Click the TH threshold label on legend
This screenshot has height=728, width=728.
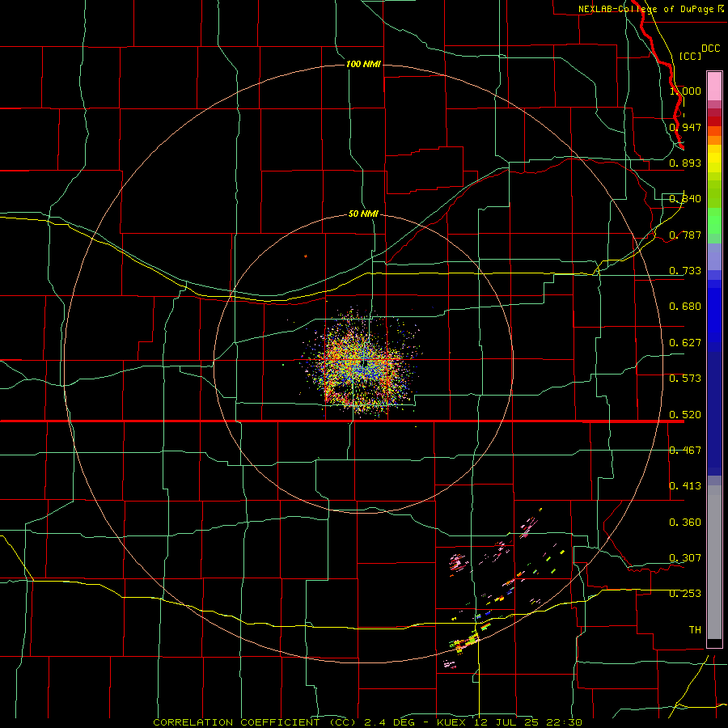[x=695, y=630]
